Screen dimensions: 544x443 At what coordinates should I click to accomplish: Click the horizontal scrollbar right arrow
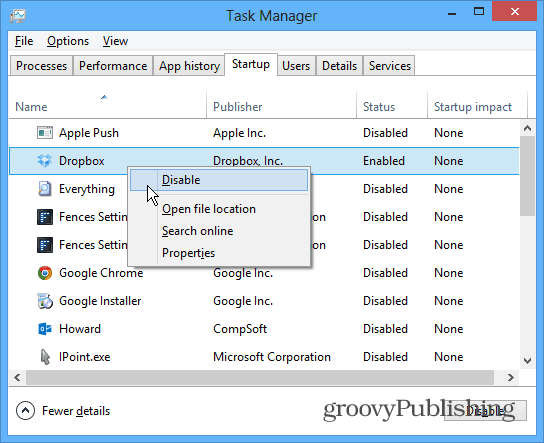510,377
